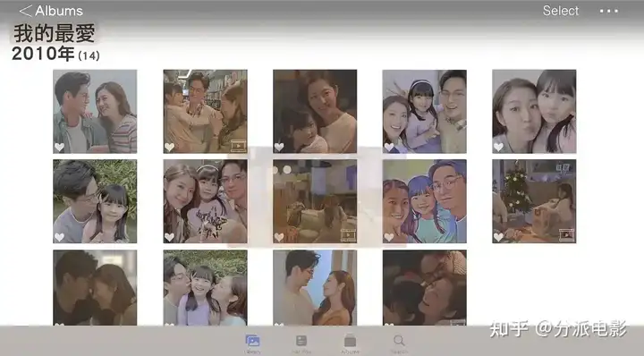The width and height of the screenshot is (644, 356).
Task: Open Christmas tree video thumbnail
Action: pos(534,201)
